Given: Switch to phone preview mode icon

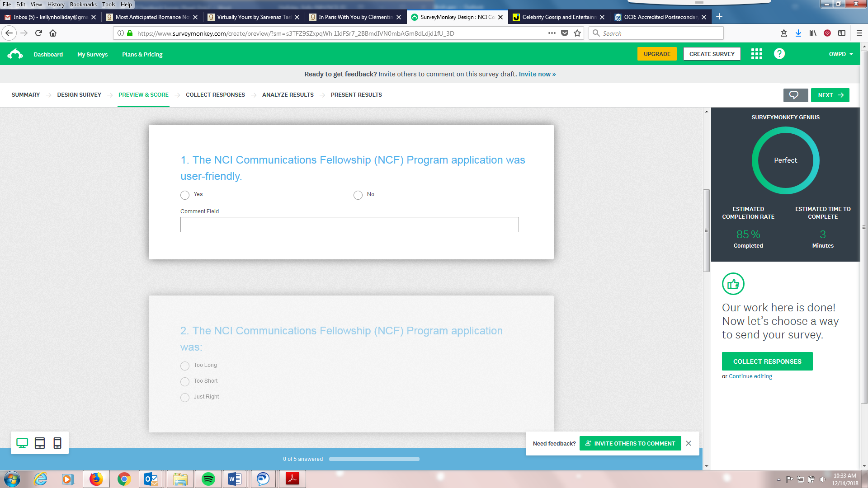Looking at the screenshot, I should pos(57,443).
